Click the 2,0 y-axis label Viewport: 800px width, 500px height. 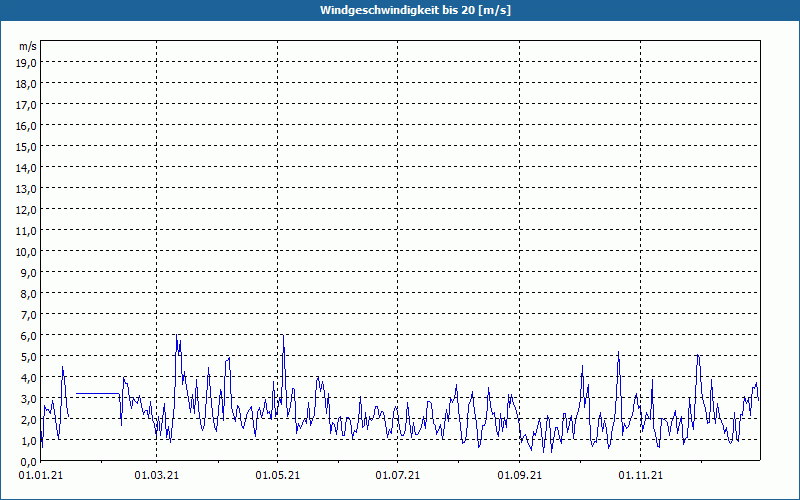[x=28, y=420]
